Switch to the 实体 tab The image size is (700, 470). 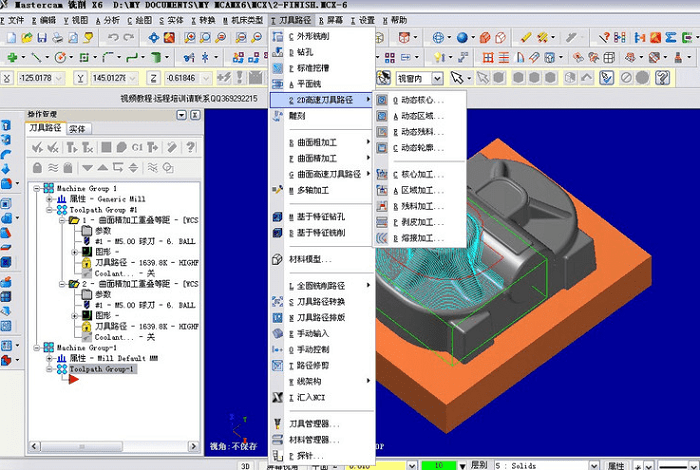(x=77, y=129)
